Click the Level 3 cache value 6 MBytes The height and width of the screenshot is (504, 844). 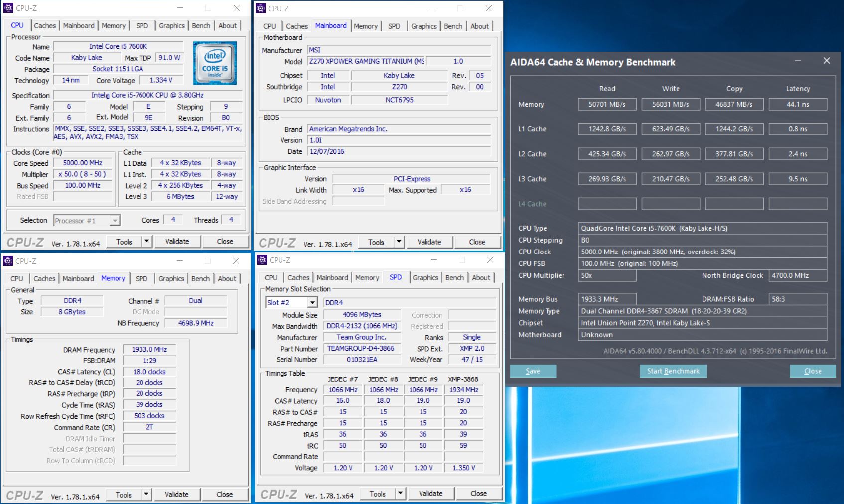pyautogui.click(x=180, y=196)
